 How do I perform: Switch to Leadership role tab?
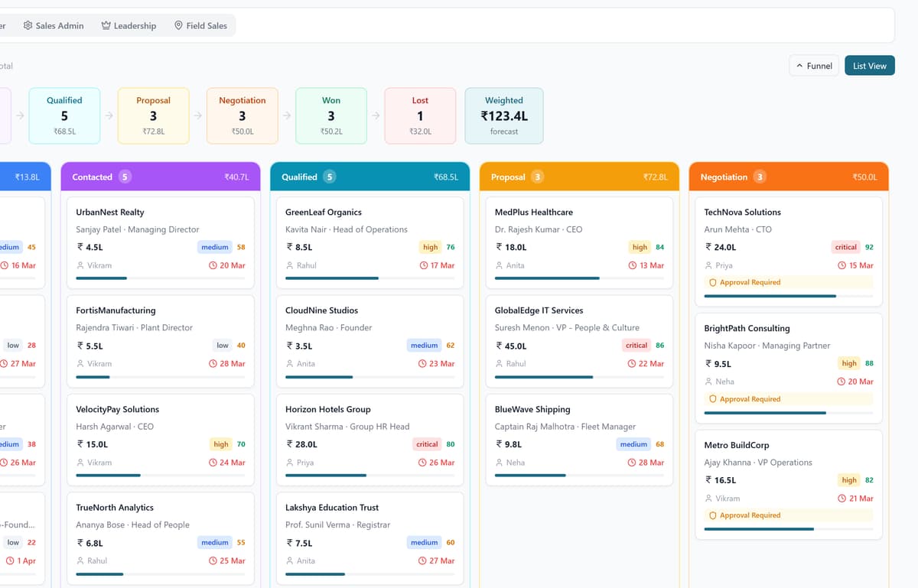[129, 25]
